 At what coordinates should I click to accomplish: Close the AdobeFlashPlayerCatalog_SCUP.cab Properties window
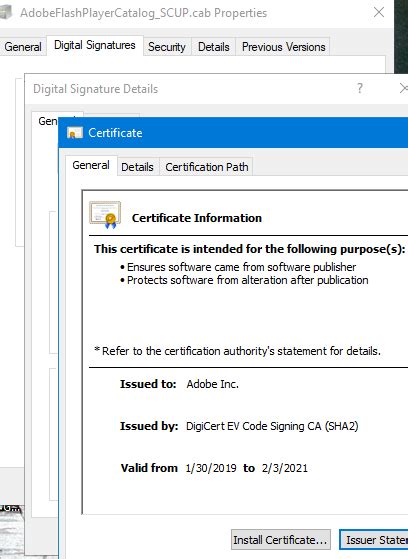pos(379,12)
